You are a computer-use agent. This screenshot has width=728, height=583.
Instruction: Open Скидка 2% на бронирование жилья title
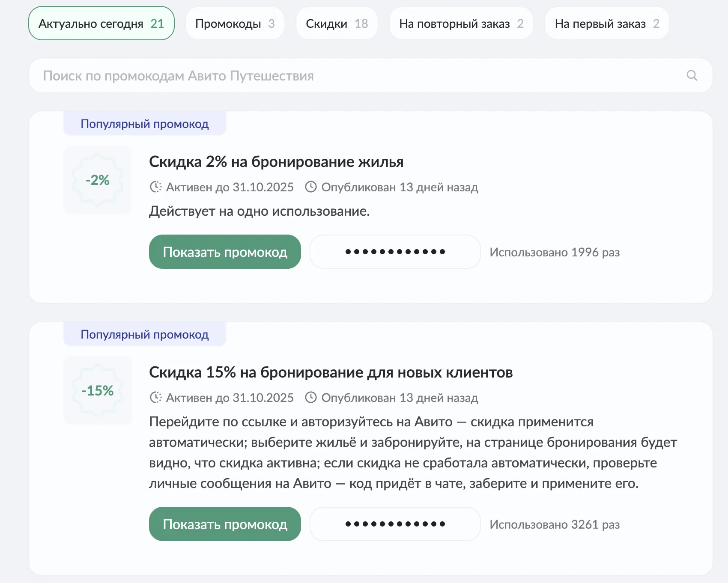point(276,162)
